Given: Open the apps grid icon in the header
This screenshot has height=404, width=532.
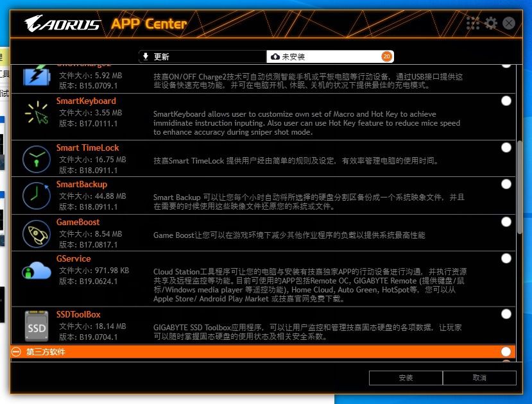Looking at the screenshot, I should [472, 23].
